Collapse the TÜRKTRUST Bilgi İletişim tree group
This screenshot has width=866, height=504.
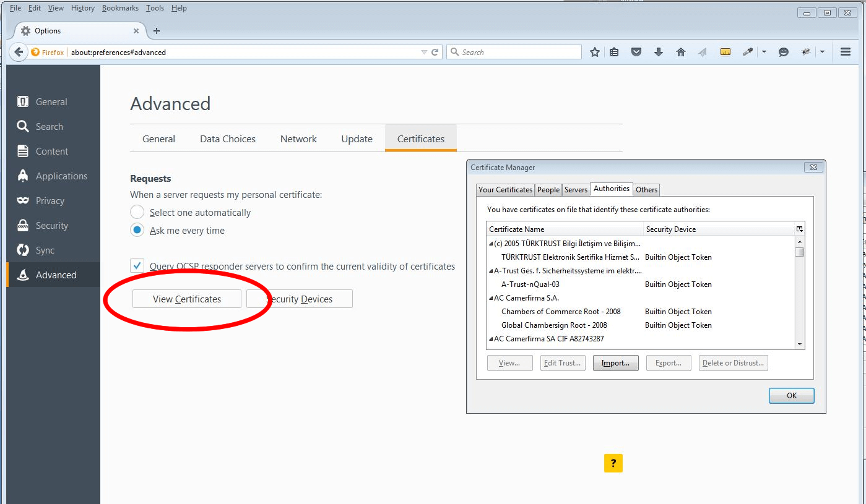click(x=491, y=244)
